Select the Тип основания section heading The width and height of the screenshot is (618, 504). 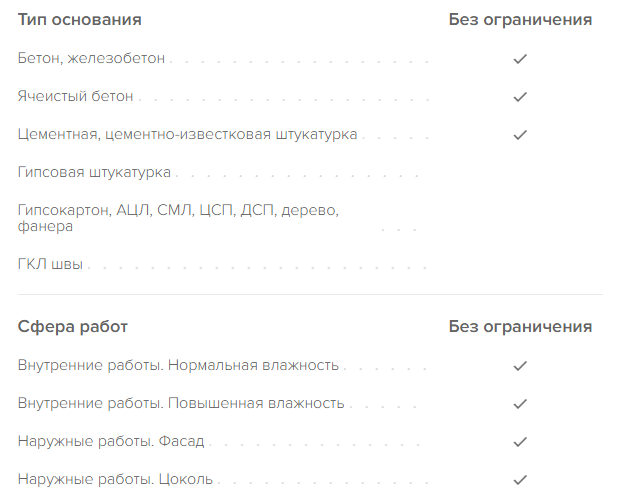point(79,20)
